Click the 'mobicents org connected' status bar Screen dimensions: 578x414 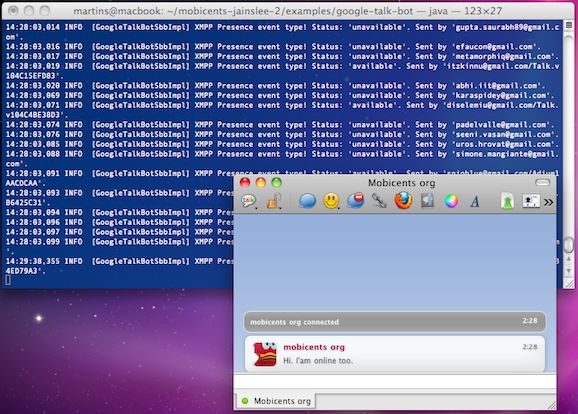pyautogui.click(x=395, y=322)
